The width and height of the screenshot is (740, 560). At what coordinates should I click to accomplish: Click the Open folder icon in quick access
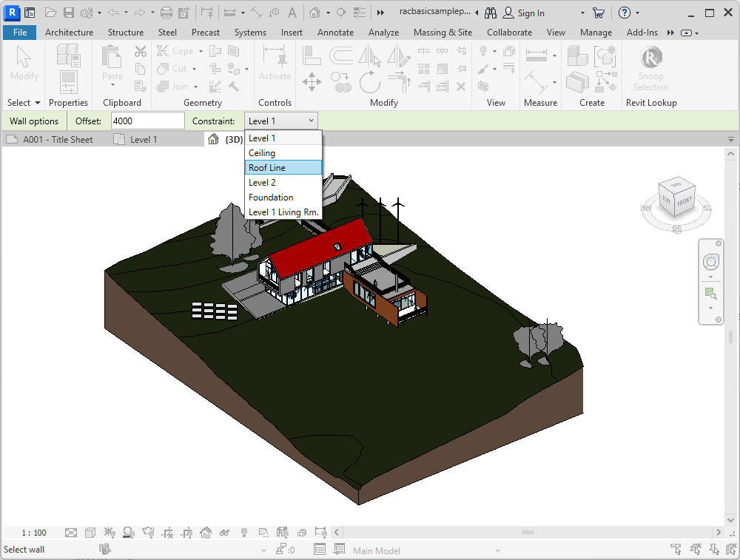(50, 13)
